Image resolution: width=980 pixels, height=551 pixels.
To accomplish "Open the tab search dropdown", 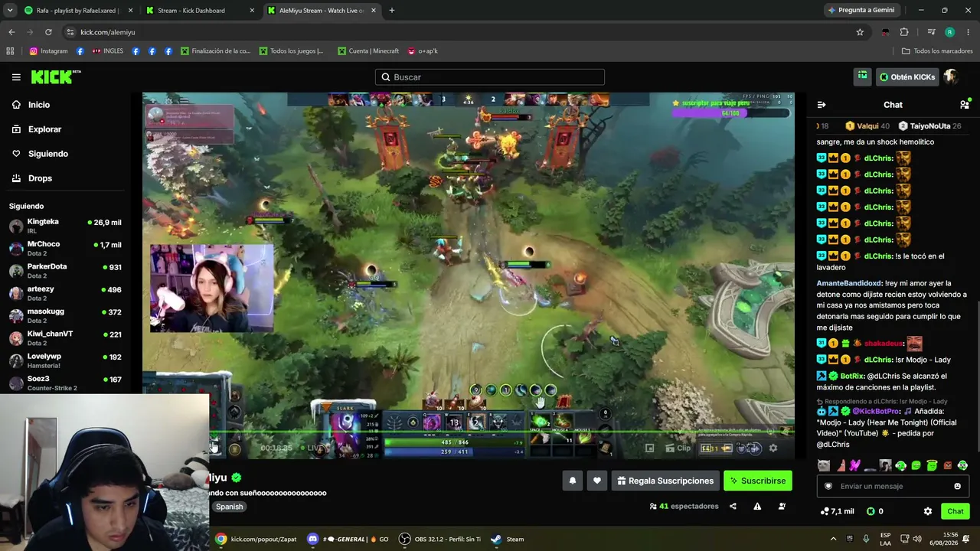I will [x=10, y=10].
